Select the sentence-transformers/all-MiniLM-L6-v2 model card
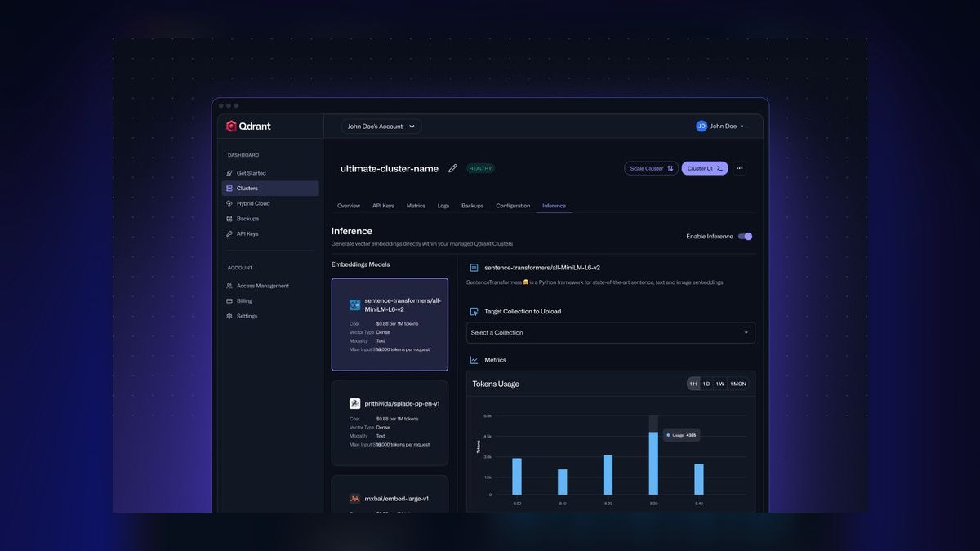The width and height of the screenshot is (980, 551). (x=390, y=324)
